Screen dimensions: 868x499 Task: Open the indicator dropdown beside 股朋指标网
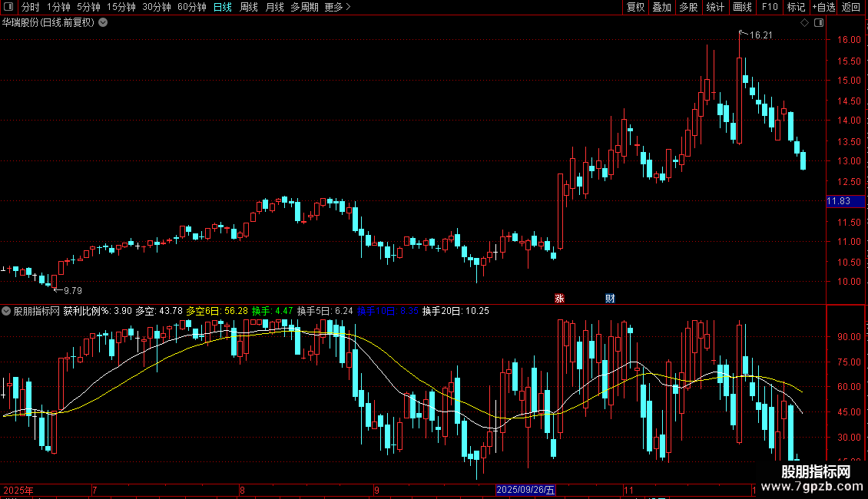[6, 311]
